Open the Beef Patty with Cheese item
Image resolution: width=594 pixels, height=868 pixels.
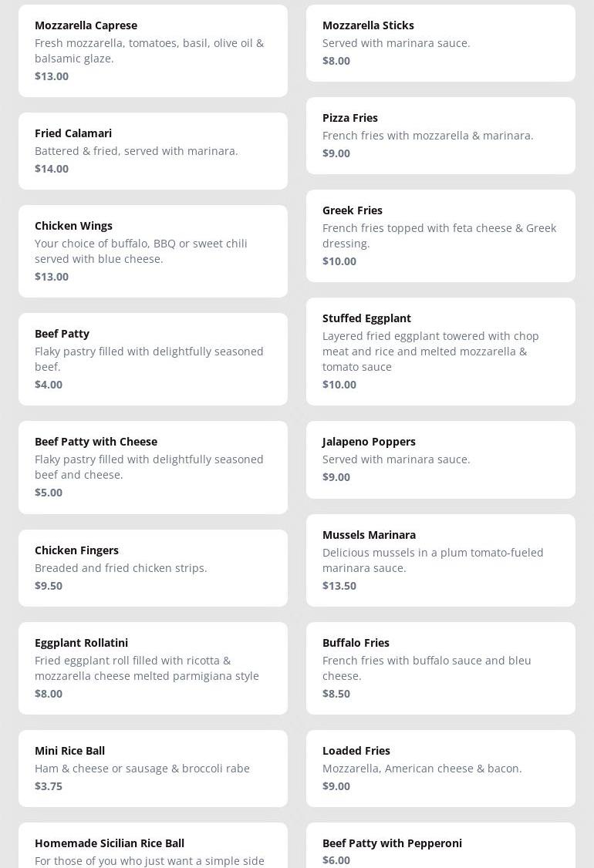coord(153,466)
